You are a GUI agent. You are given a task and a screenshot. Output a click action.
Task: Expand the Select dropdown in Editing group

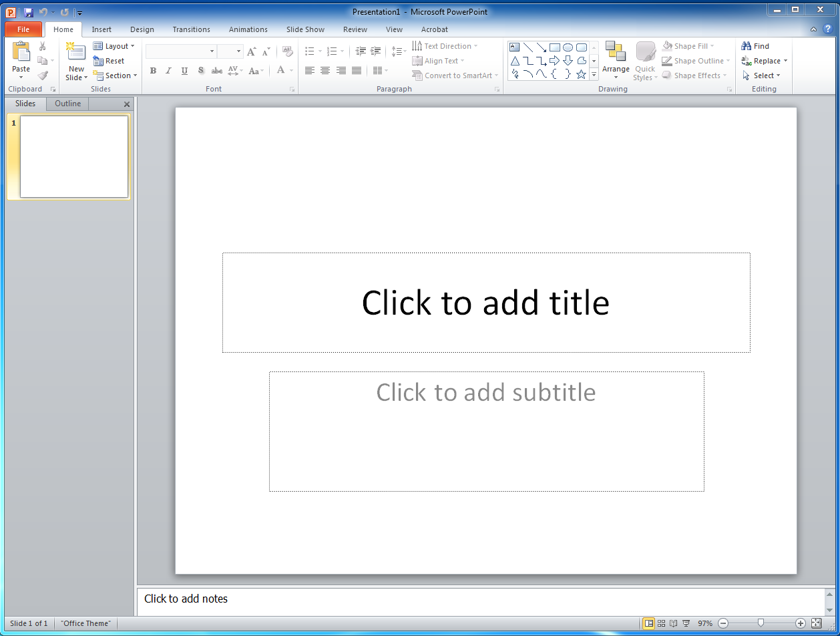click(x=762, y=75)
